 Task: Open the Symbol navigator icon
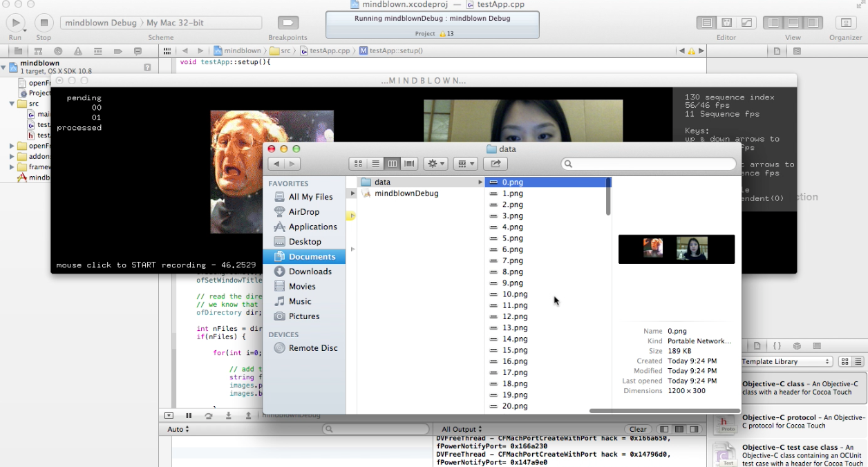38,51
